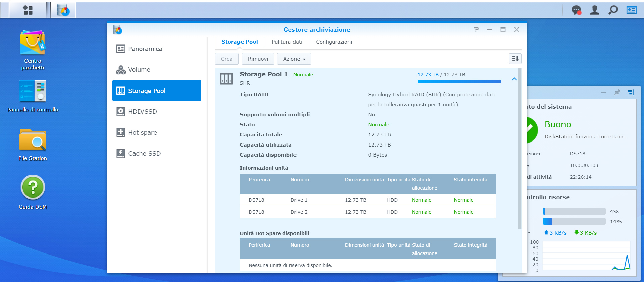
Task: Click the Storage Pool 1 capacity usage bar
Action: (x=459, y=82)
